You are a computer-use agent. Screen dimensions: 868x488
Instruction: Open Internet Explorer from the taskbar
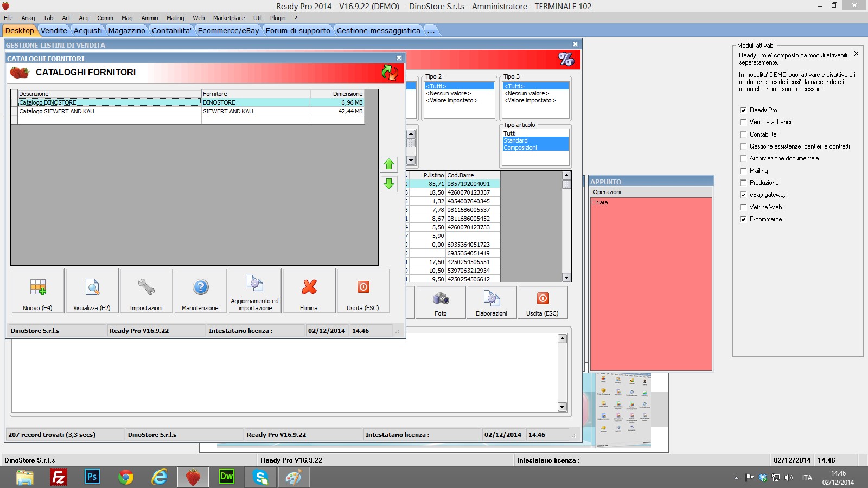159,477
